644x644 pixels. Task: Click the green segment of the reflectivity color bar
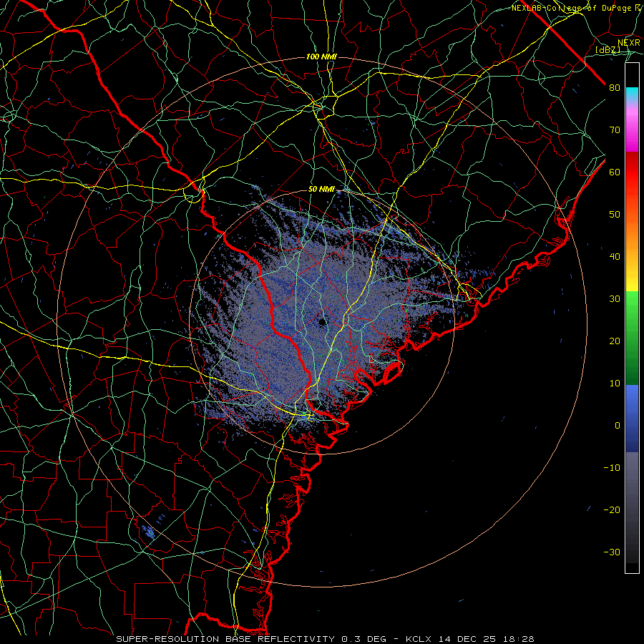[x=632, y=338]
